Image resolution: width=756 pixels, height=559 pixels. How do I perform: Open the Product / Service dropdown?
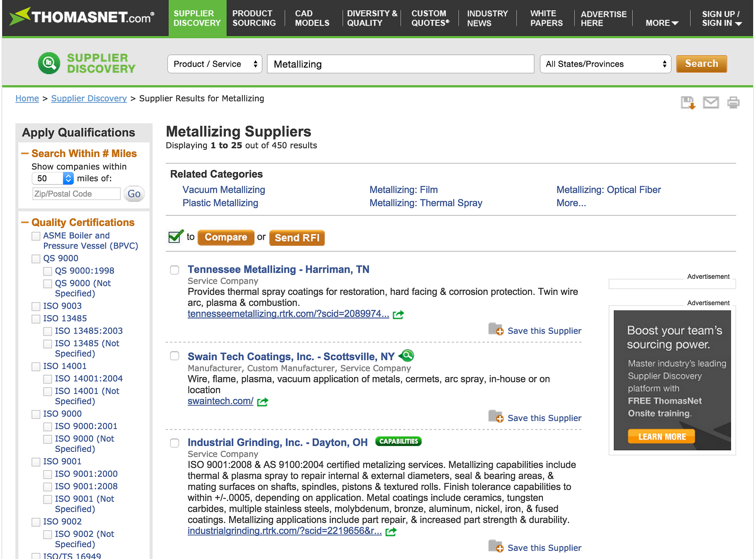215,64
